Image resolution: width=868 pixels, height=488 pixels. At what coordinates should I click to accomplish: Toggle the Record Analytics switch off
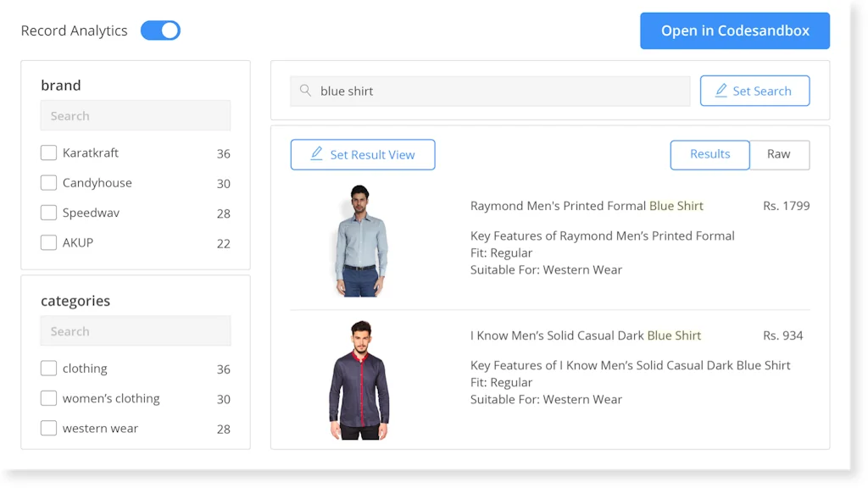click(160, 30)
